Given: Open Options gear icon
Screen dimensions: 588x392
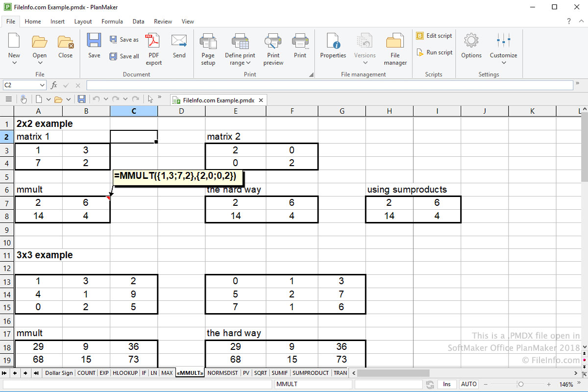Looking at the screenshot, I should click(471, 41).
